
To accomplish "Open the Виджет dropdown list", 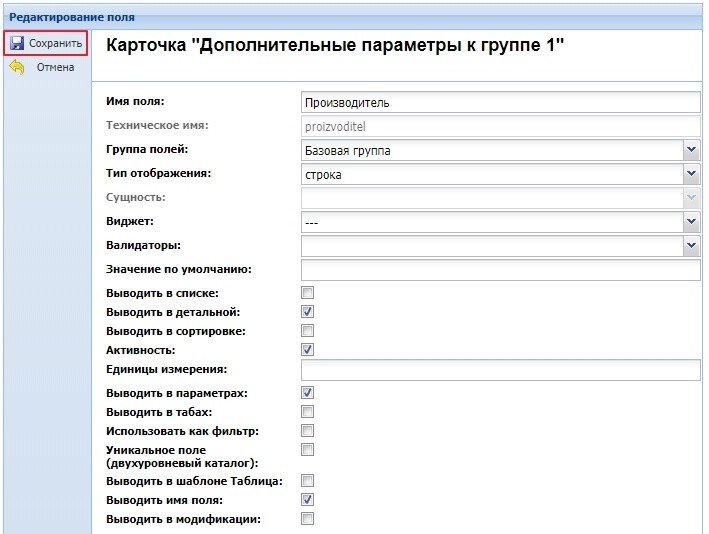I will click(691, 221).
